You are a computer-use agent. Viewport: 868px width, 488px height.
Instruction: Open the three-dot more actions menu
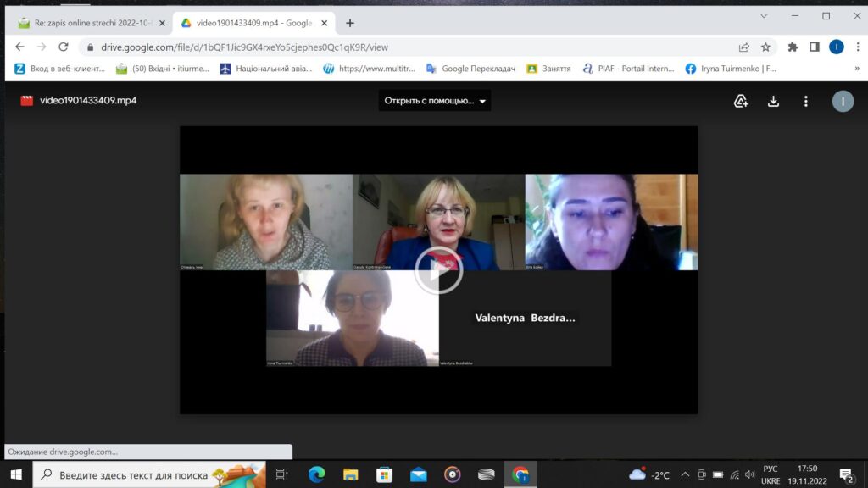click(x=805, y=101)
